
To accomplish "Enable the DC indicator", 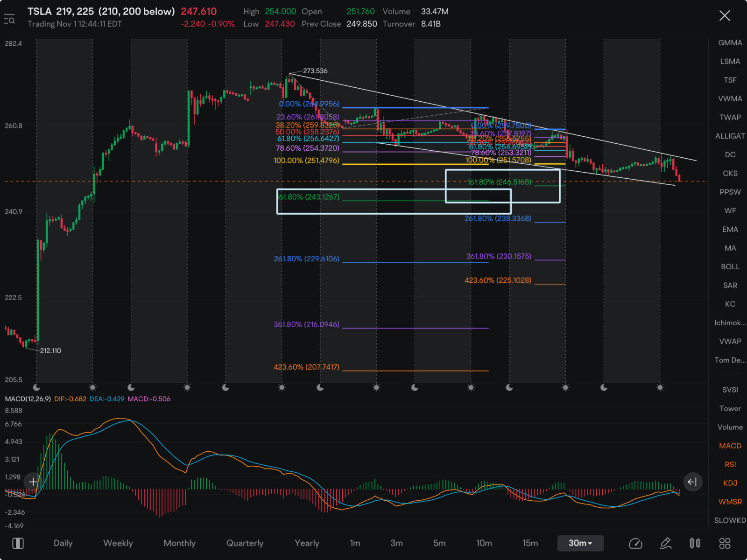I will coord(730,155).
